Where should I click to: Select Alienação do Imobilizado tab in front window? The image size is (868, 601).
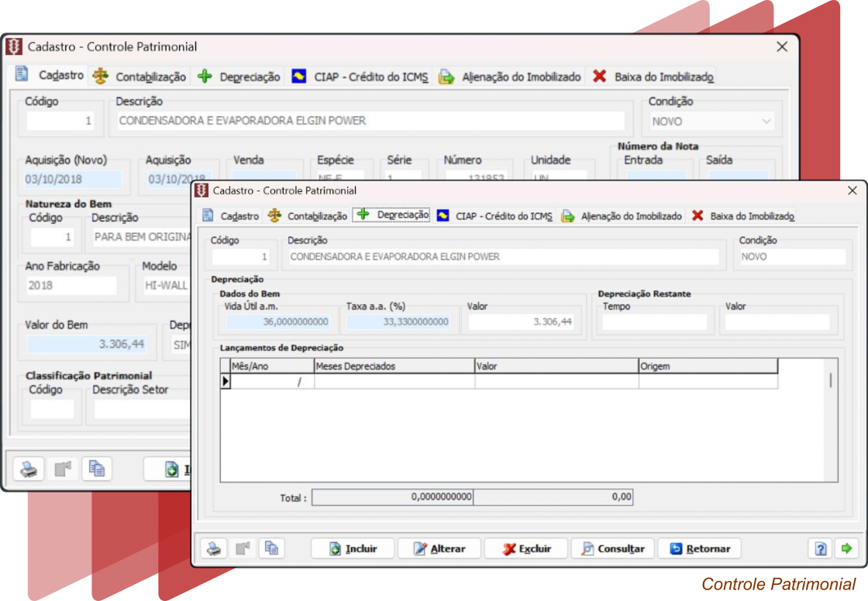point(622,216)
